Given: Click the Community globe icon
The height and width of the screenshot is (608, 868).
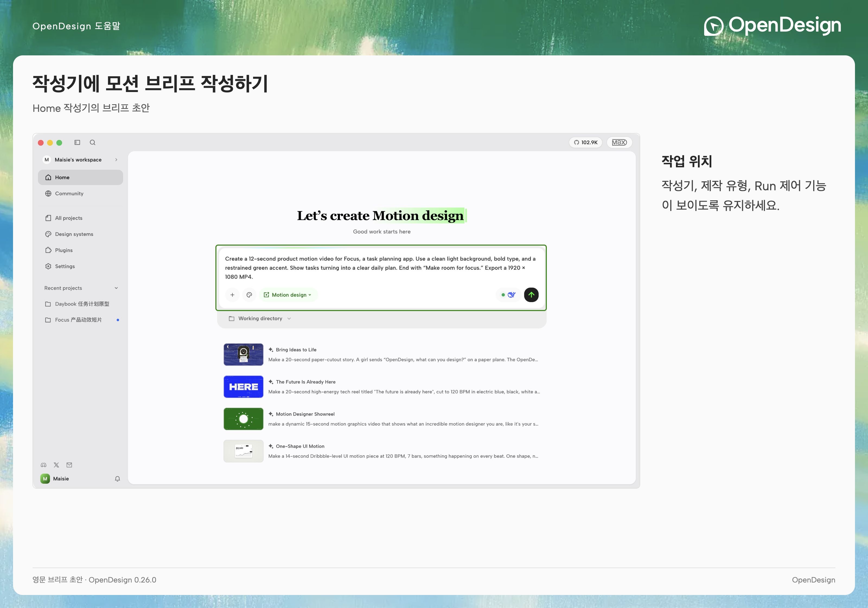Looking at the screenshot, I should [48, 193].
